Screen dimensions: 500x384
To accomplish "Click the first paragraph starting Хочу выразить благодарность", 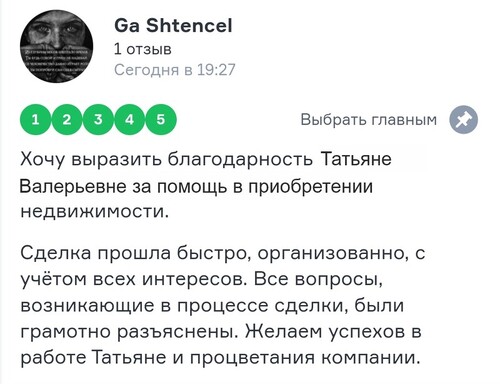I will pyautogui.click(x=206, y=185).
